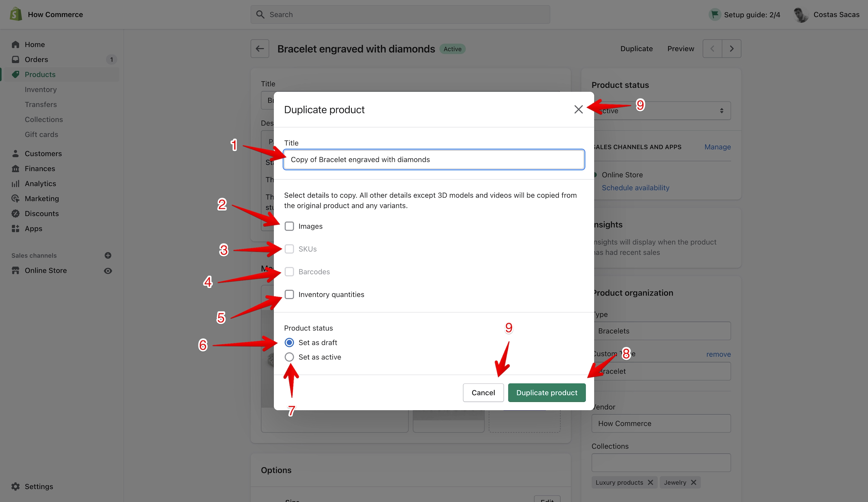Click the Home sidebar icon
Viewport: 868px width, 502px height.
click(15, 44)
